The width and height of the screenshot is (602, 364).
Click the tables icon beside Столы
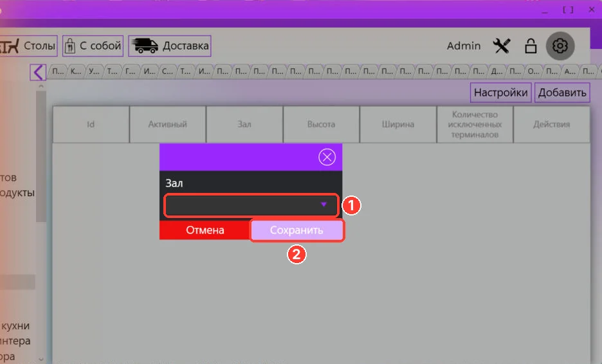click(9, 46)
